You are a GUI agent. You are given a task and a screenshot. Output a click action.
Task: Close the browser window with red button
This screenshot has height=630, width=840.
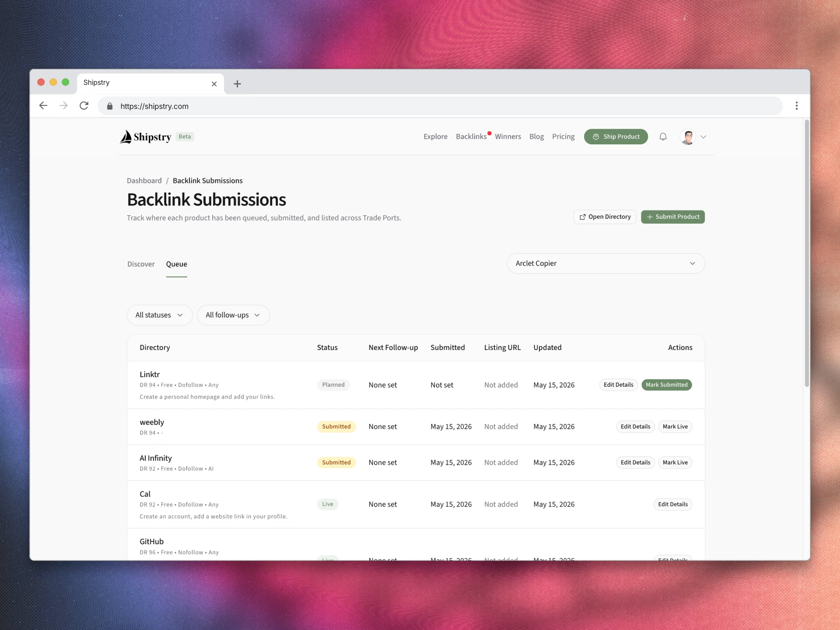point(41,82)
